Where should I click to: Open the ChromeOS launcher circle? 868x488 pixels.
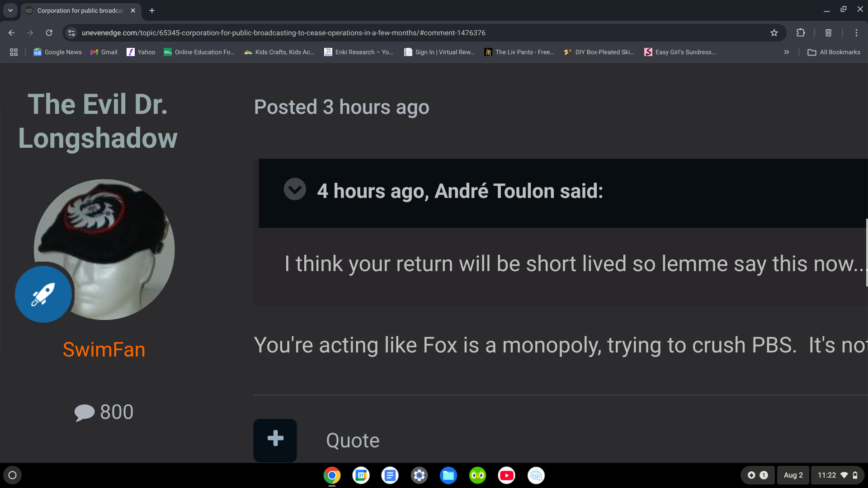[13, 475]
